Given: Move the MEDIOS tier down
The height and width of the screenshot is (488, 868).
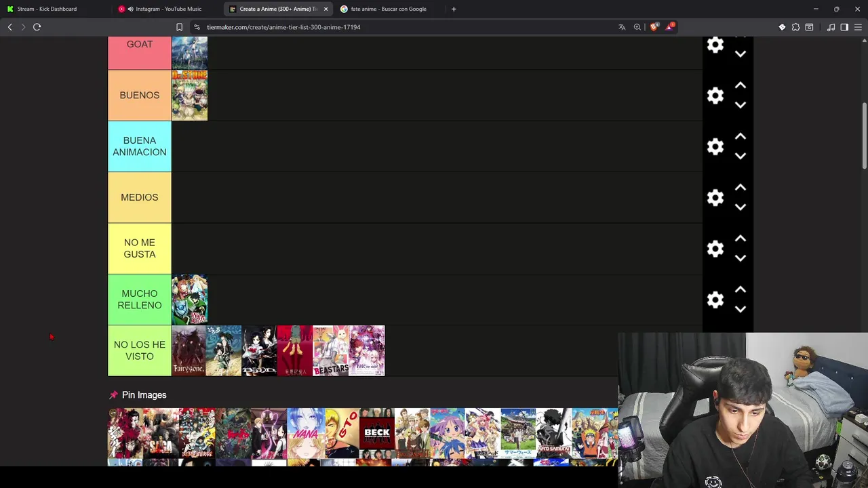Looking at the screenshot, I should coord(741,207).
